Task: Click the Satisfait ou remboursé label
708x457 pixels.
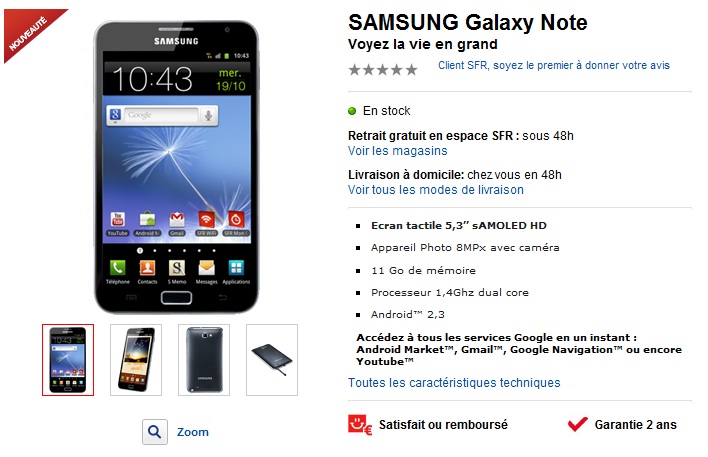Action: pos(443,425)
